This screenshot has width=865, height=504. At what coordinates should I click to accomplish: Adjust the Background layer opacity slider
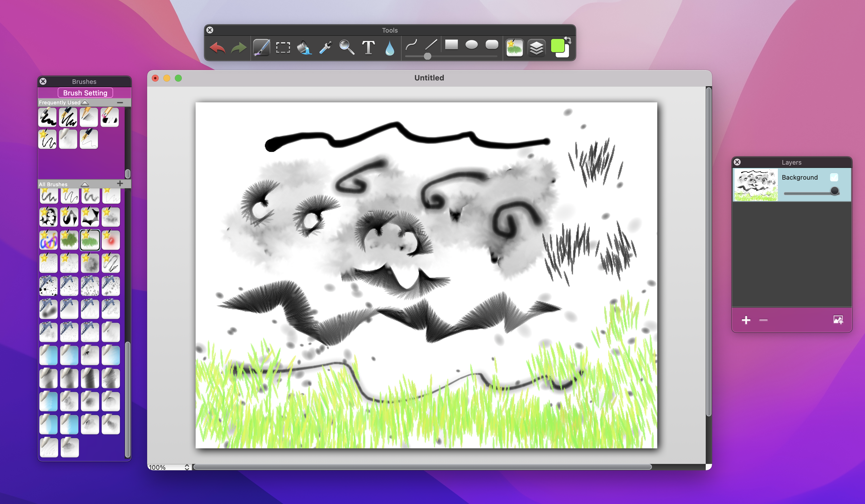point(834,191)
